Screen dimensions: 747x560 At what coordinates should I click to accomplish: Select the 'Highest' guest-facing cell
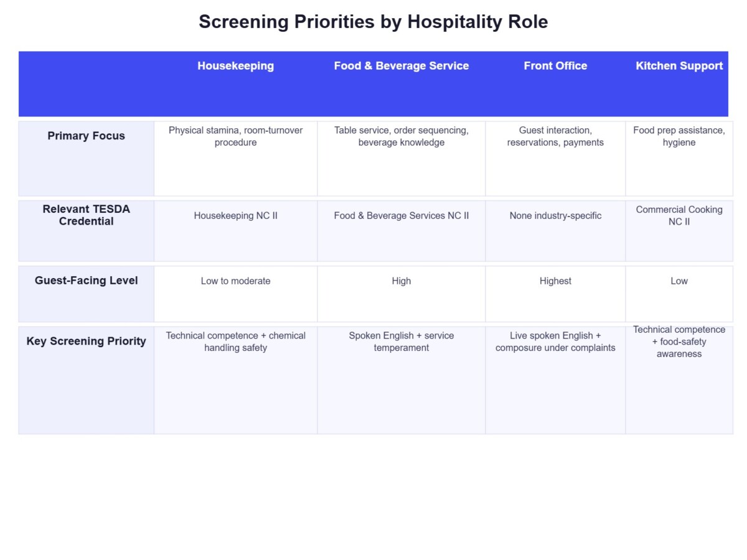(555, 294)
